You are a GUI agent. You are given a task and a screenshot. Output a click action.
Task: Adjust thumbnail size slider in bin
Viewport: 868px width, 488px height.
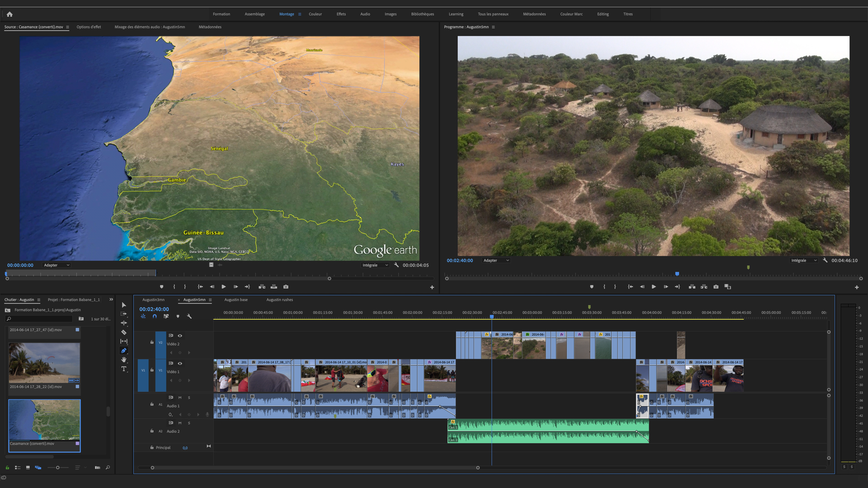coord(57,468)
